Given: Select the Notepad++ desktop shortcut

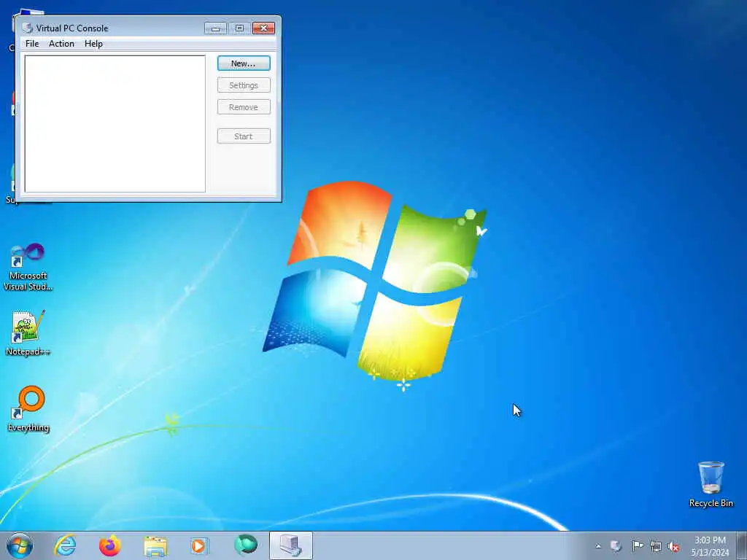Looking at the screenshot, I should [x=28, y=333].
